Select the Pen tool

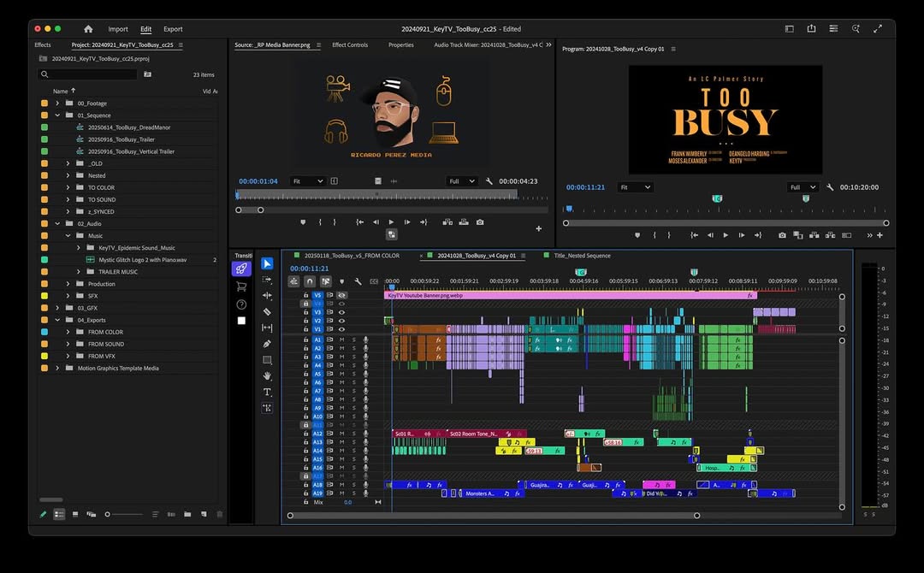(x=267, y=344)
